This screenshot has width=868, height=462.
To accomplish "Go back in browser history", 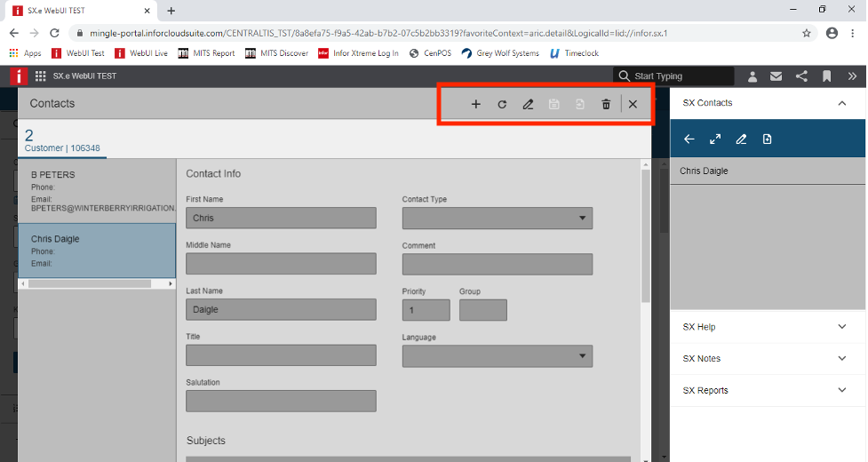I will (x=14, y=33).
